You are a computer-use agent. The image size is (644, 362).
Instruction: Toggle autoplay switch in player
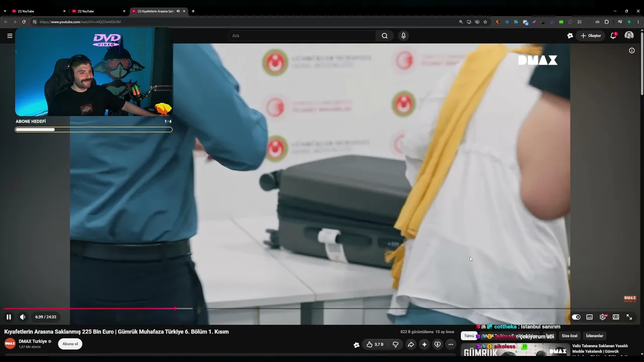(x=576, y=317)
